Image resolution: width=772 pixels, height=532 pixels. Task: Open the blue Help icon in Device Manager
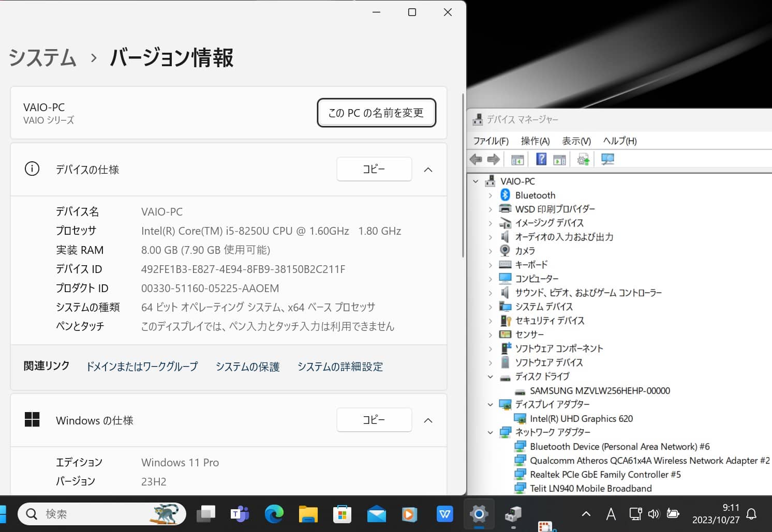pos(541,159)
